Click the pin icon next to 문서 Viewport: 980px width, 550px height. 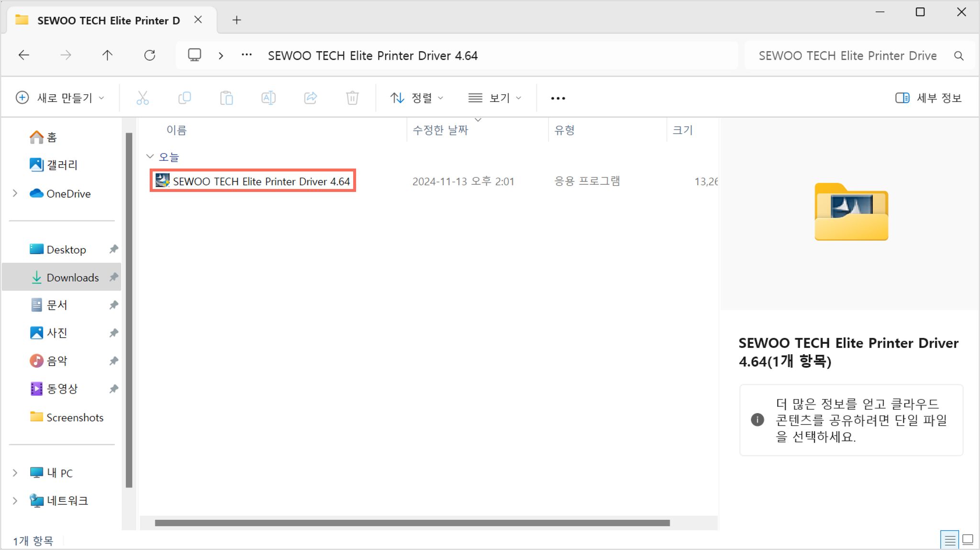tap(113, 305)
